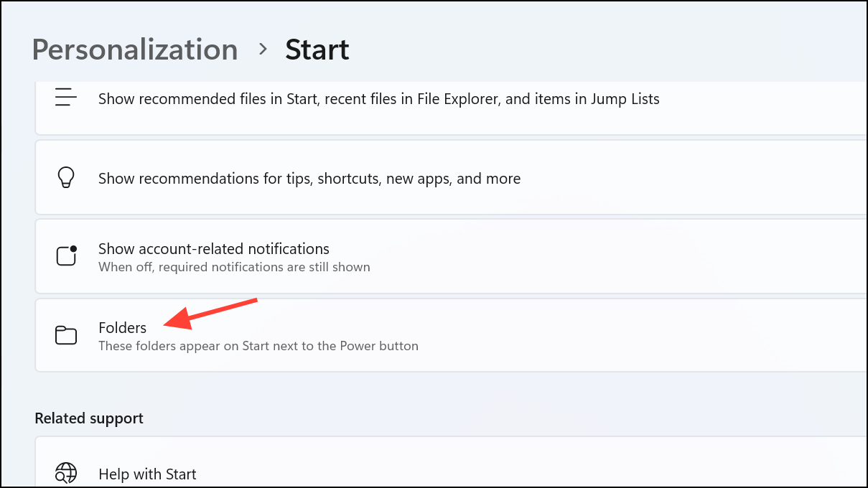Open the Help with Start link
868x488 pixels.
147,474
